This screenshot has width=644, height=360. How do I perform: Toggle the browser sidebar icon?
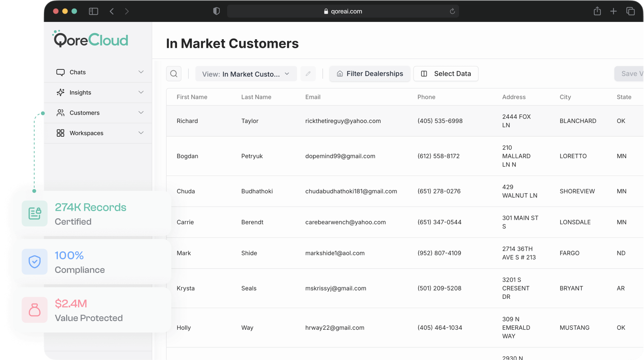(x=94, y=12)
